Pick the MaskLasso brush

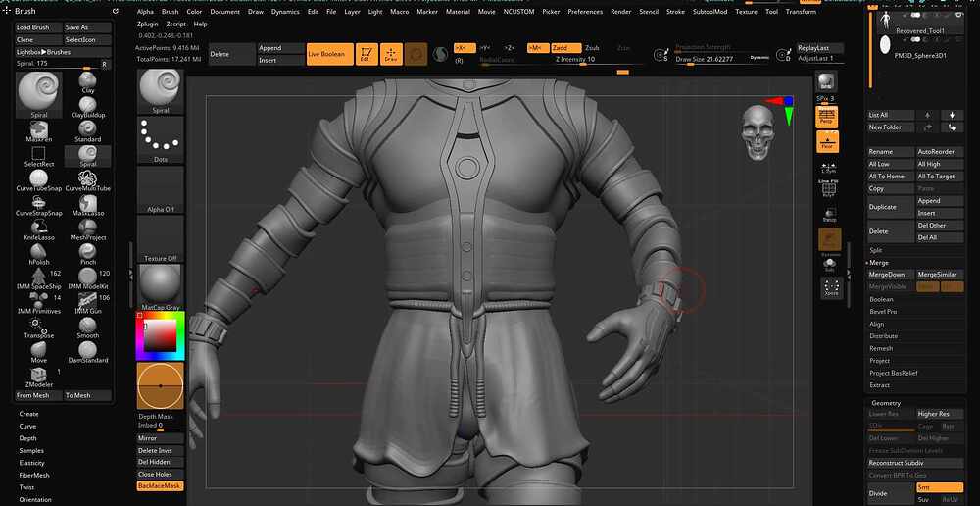pos(87,206)
